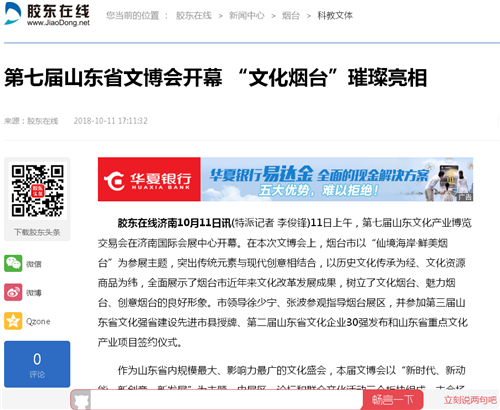Click the 微博 share label text
The width and height of the screenshot is (500, 410).
pyautogui.click(x=34, y=293)
